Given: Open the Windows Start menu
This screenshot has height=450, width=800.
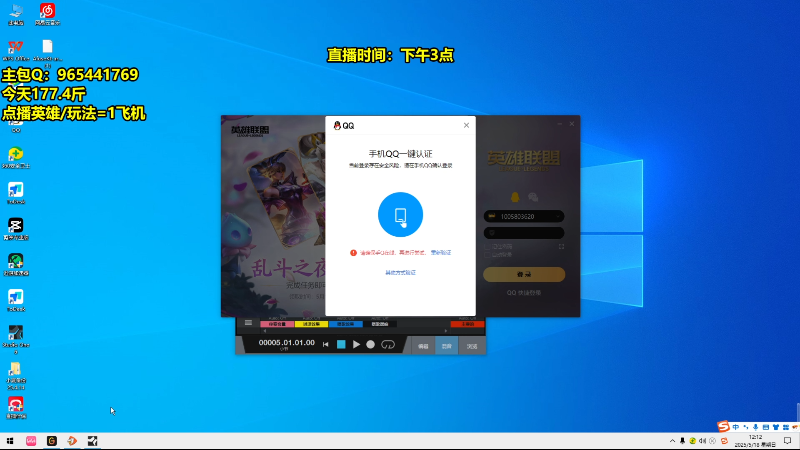Looking at the screenshot, I should (x=10, y=441).
